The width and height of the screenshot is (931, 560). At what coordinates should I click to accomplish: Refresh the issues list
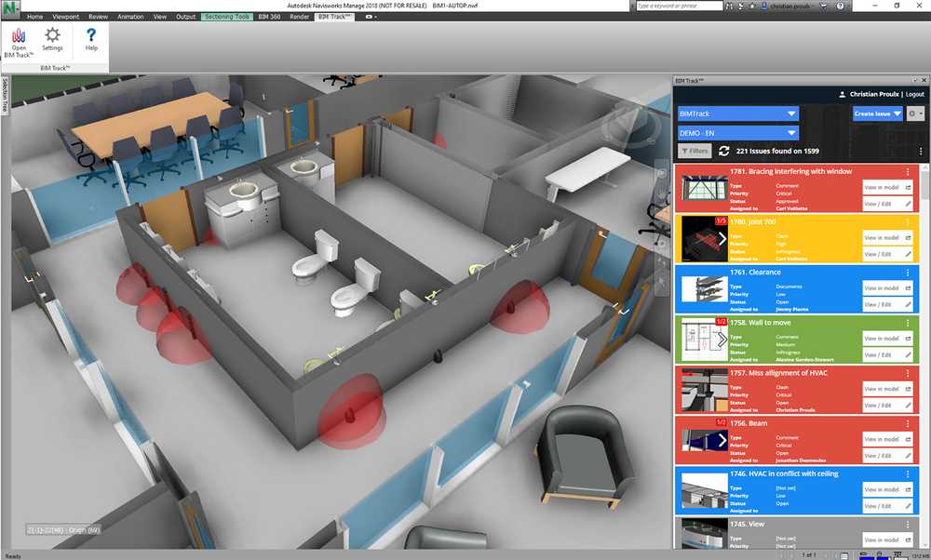click(723, 151)
